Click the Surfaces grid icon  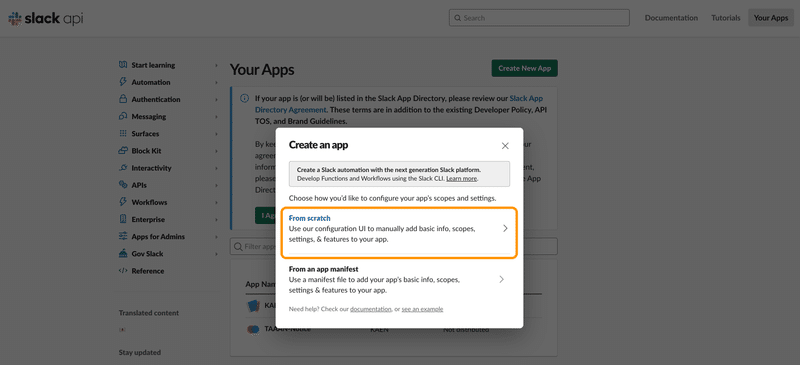tap(122, 133)
